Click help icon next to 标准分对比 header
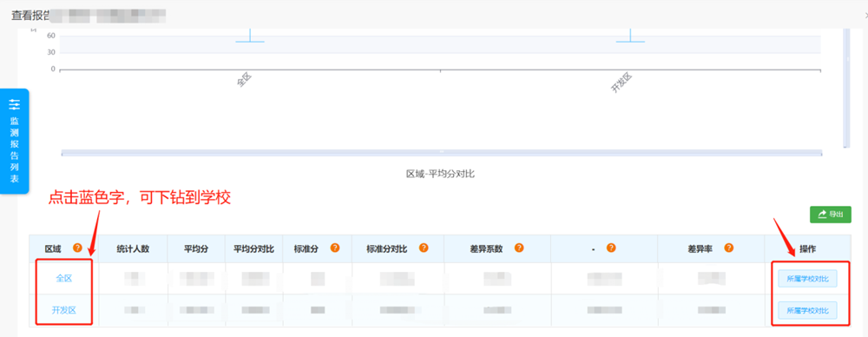The width and height of the screenshot is (868, 337). (x=424, y=248)
